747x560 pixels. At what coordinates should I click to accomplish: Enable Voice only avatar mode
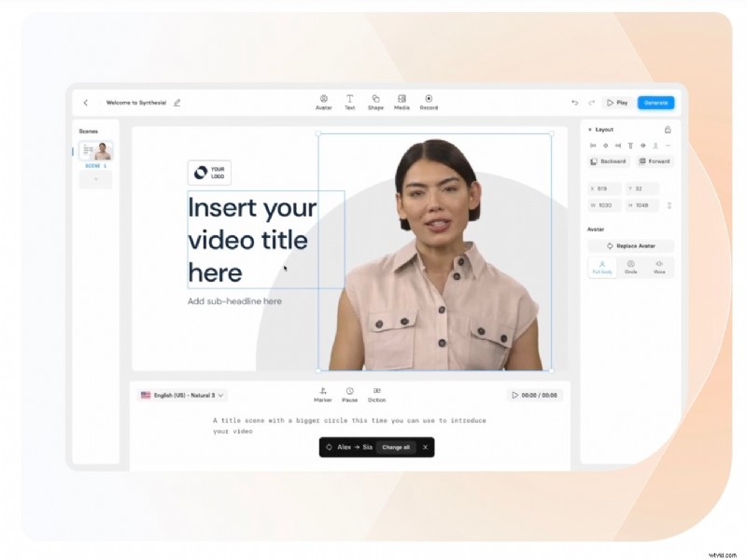pos(659,267)
